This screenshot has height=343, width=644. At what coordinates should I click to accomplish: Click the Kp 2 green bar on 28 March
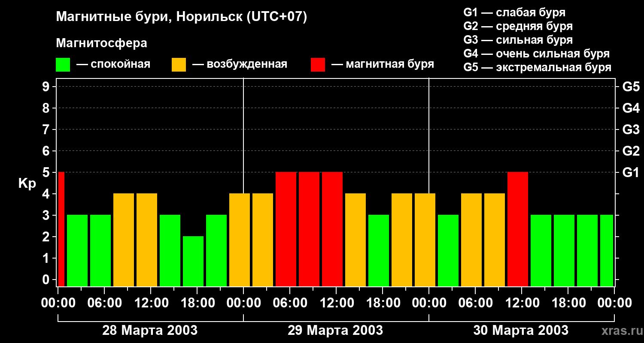pyautogui.click(x=193, y=261)
